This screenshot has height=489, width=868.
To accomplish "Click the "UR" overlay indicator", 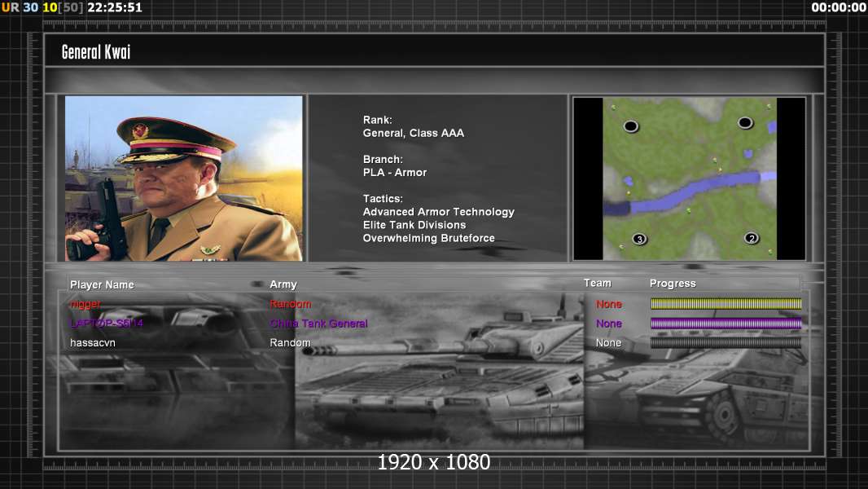I will 10,7.
